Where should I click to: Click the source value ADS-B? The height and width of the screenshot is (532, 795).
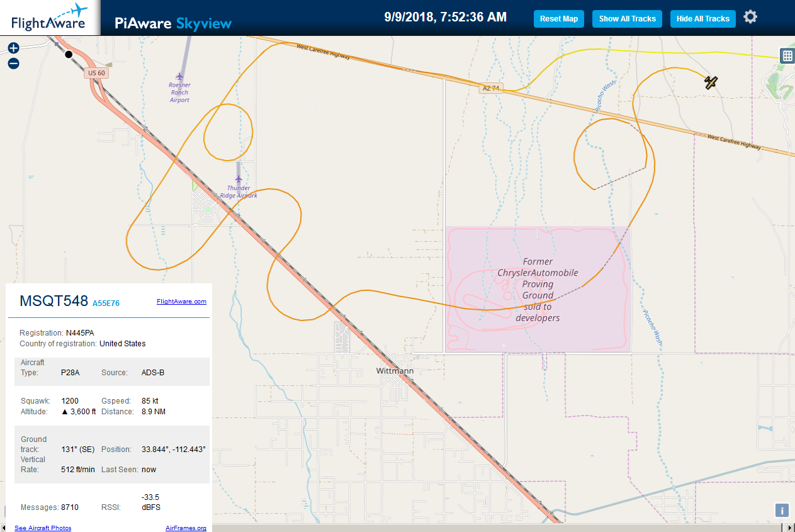(153, 373)
